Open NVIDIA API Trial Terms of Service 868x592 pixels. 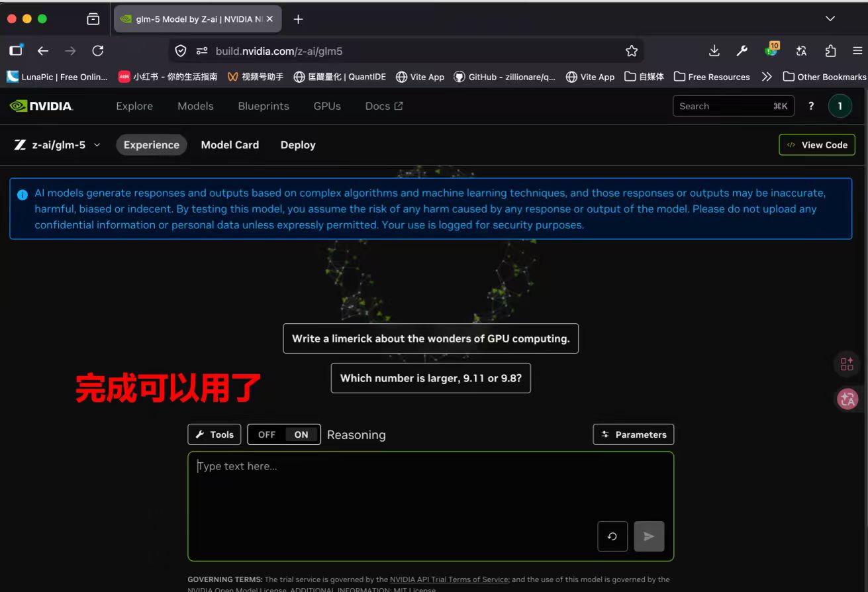coord(449,579)
